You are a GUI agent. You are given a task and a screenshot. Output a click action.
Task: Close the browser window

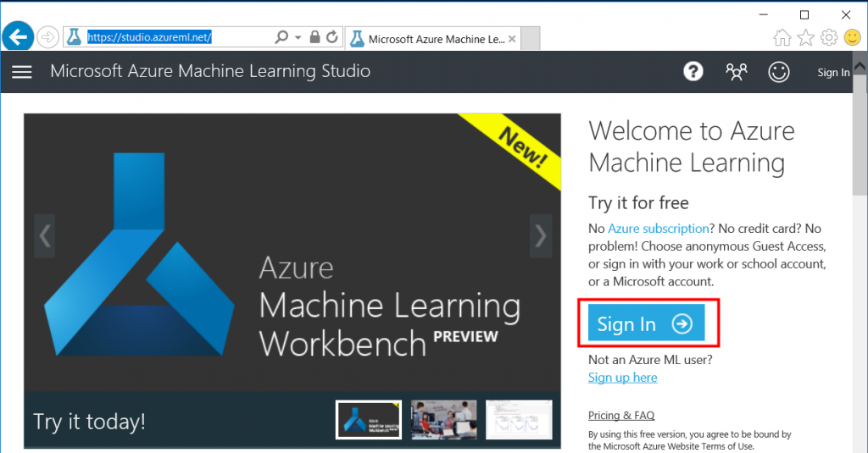pos(846,14)
